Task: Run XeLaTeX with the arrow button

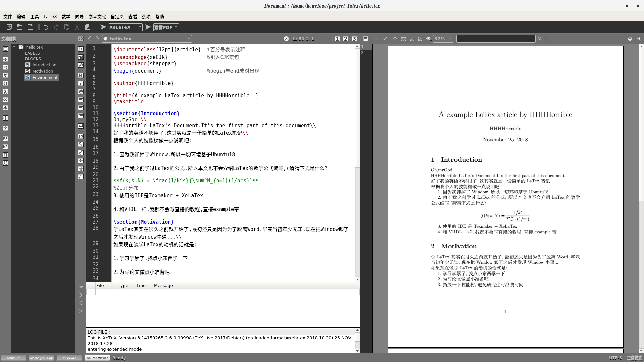Action: pyautogui.click(x=103, y=27)
